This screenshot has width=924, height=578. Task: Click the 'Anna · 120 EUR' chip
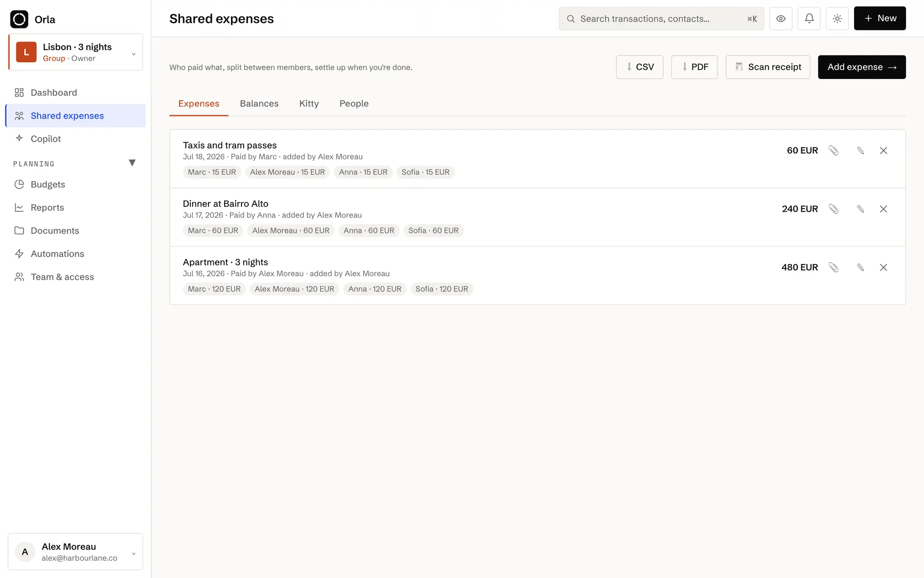tap(375, 289)
